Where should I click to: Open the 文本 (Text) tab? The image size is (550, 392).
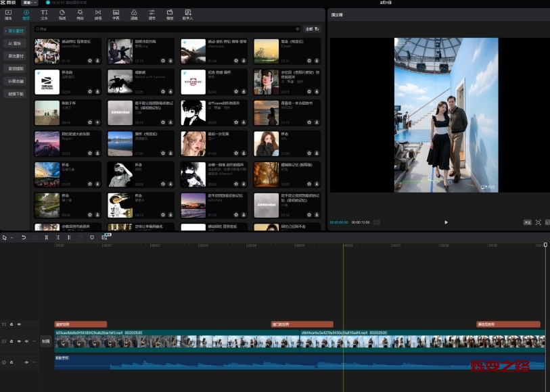[45, 14]
